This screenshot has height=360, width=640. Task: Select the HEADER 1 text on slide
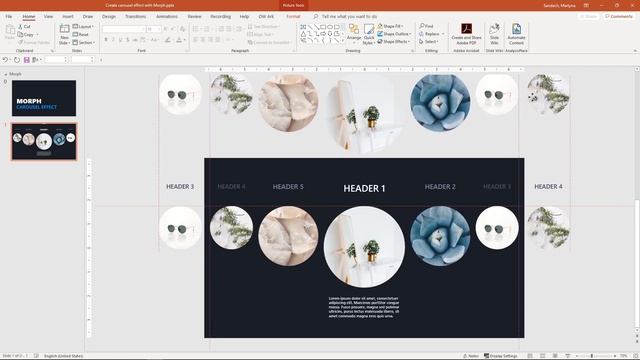click(x=364, y=188)
